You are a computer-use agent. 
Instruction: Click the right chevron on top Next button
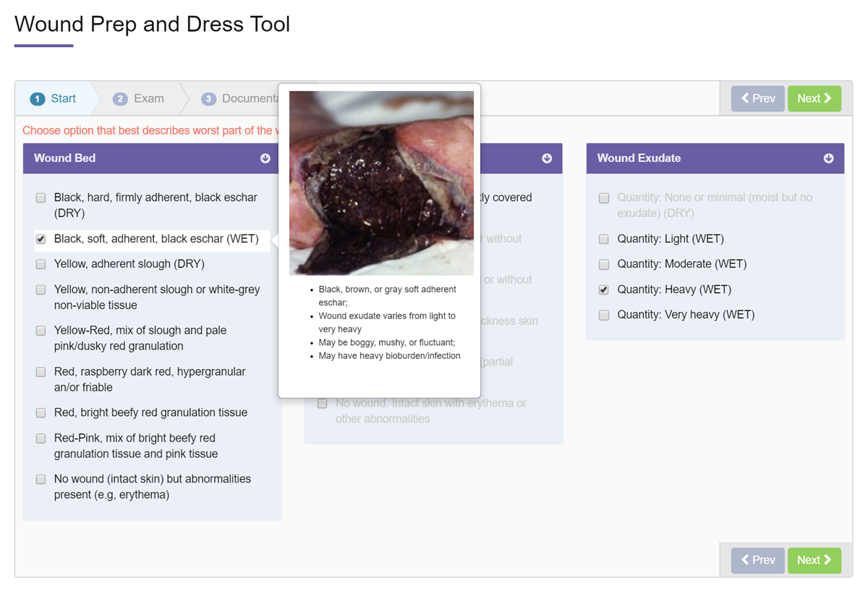(827, 98)
